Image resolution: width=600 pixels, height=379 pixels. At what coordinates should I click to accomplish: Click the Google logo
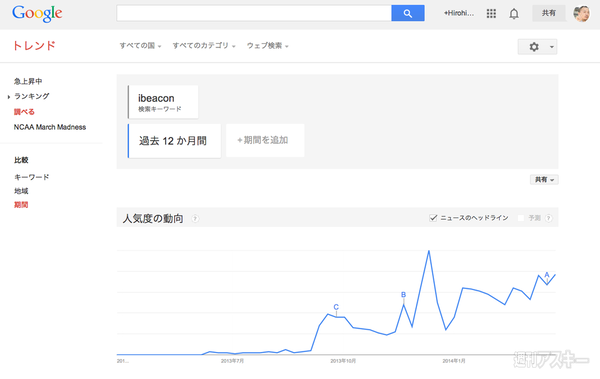point(37,14)
